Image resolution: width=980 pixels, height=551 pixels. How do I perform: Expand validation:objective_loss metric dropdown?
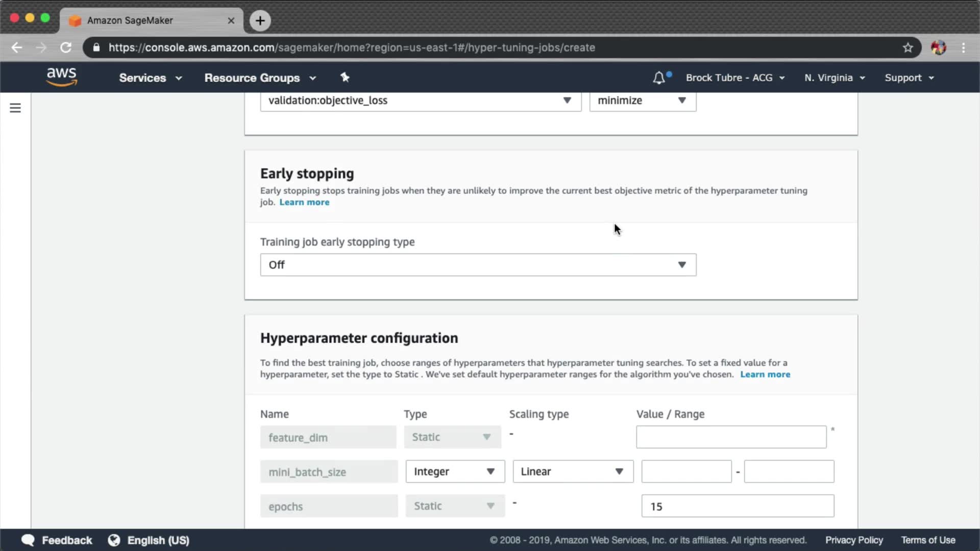point(420,101)
